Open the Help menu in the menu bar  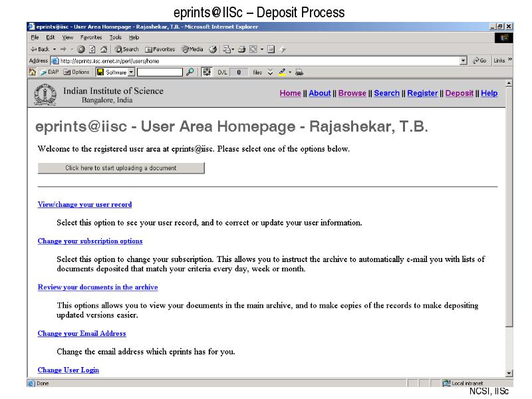pyautogui.click(x=134, y=37)
